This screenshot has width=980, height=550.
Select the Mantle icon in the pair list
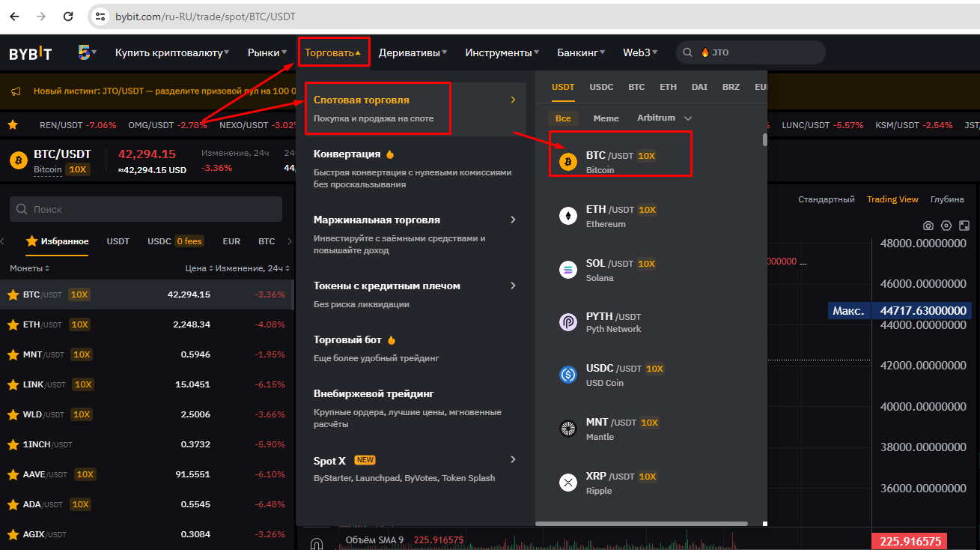568,429
